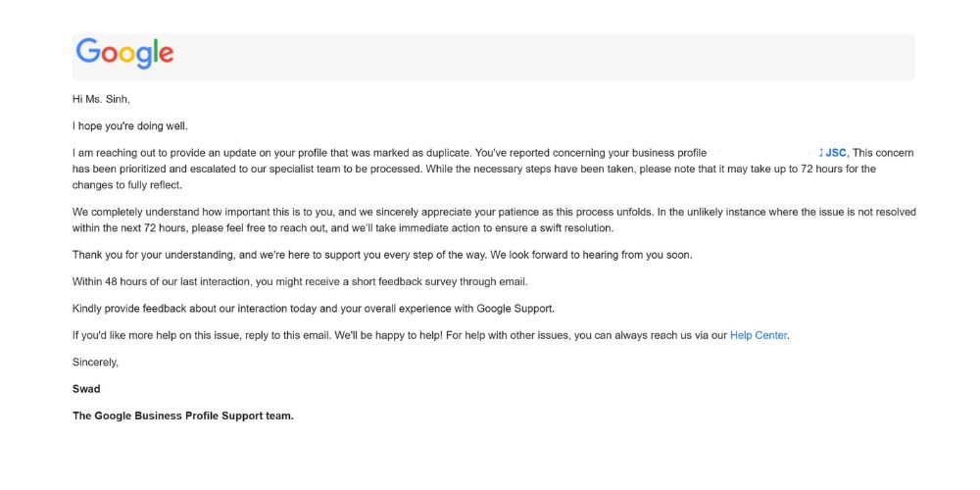Click the Google logo in header
Image resolution: width=980 pixels, height=490 pixels.
(x=124, y=53)
